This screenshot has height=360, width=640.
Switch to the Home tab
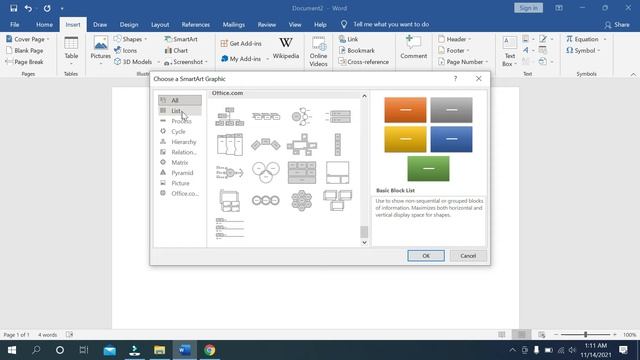tap(44, 24)
